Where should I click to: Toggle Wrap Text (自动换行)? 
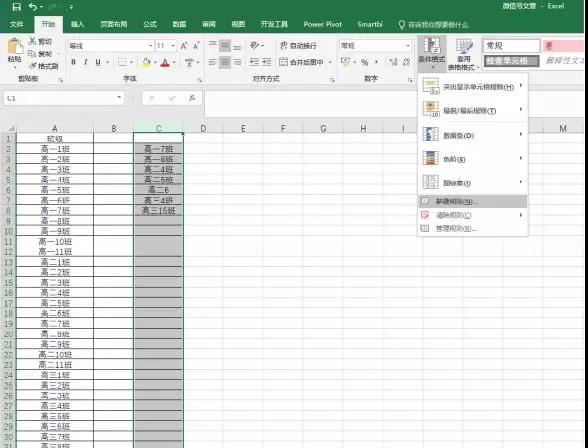click(x=298, y=46)
